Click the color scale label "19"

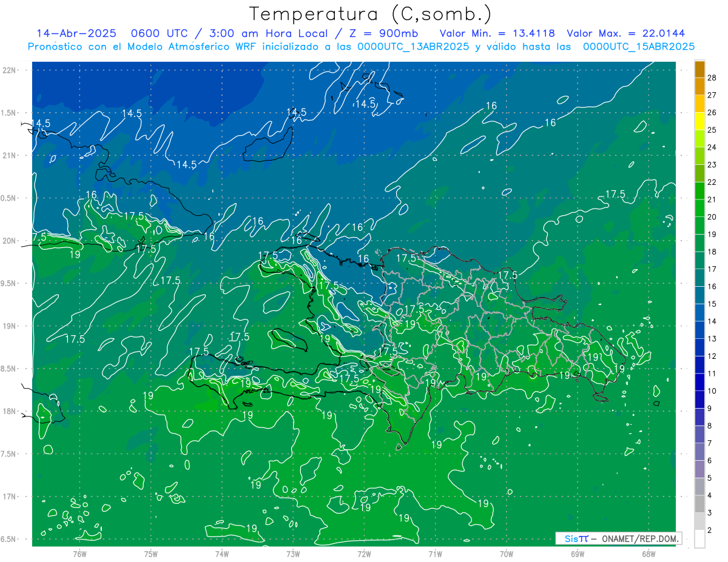(x=712, y=234)
